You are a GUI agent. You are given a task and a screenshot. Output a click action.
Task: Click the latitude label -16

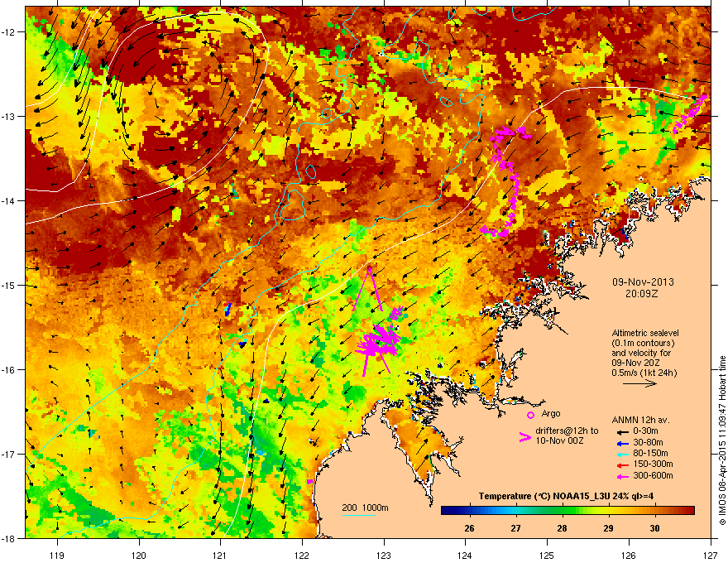click(x=8, y=370)
